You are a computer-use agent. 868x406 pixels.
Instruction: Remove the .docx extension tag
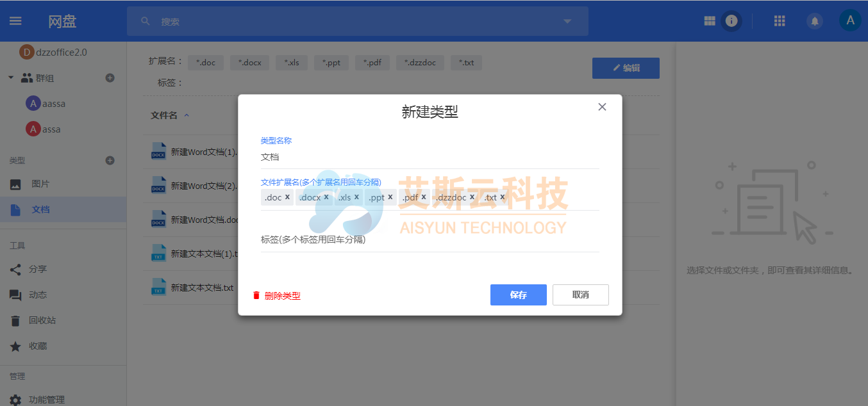coord(326,197)
